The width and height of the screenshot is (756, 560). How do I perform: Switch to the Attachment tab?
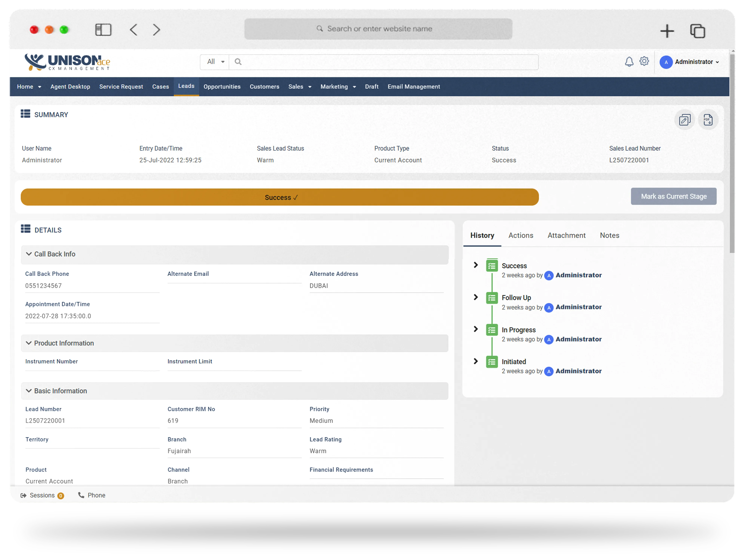566,236
